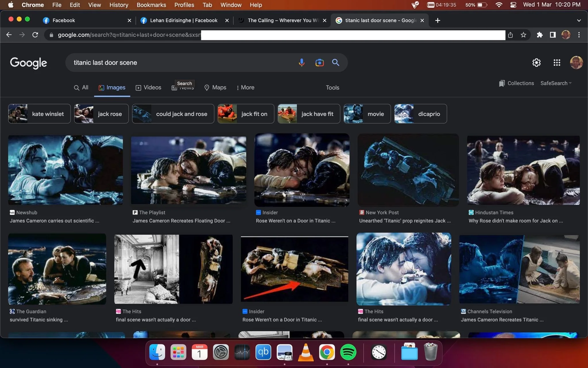Open Collections link
Screen dimensions: 588x368
pos(517,83)
